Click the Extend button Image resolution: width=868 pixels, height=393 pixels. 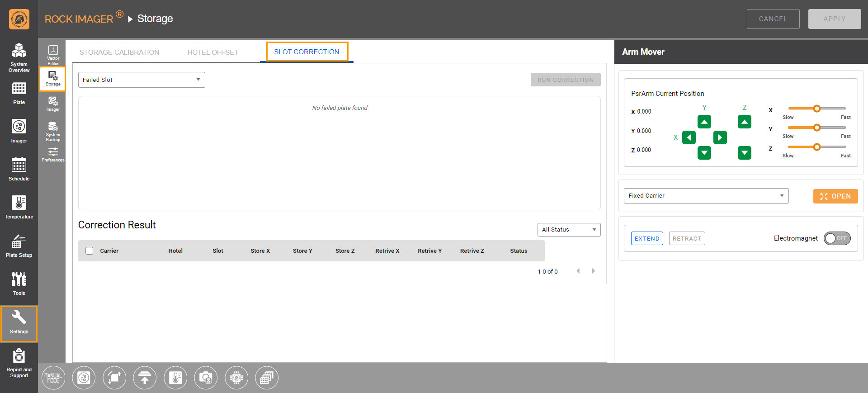[x=646, y=238]
